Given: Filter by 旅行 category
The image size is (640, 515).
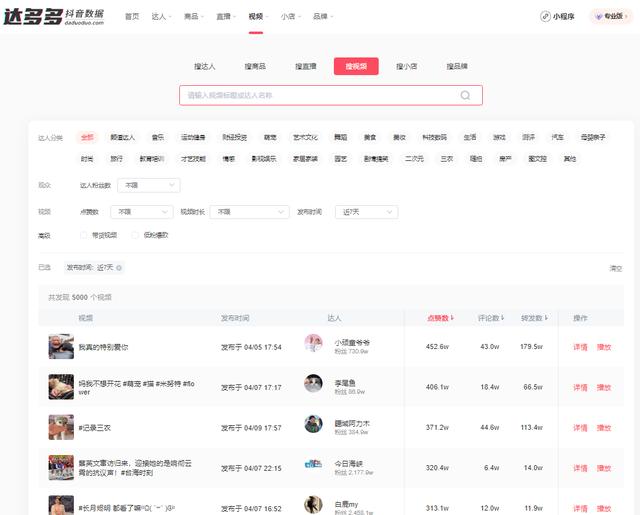Looking at the screenshot, I should tap(116, 159).
